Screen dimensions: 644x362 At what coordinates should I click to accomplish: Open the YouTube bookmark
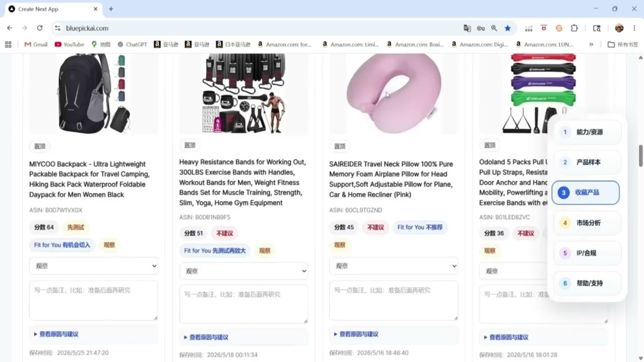tap(69, 44)
